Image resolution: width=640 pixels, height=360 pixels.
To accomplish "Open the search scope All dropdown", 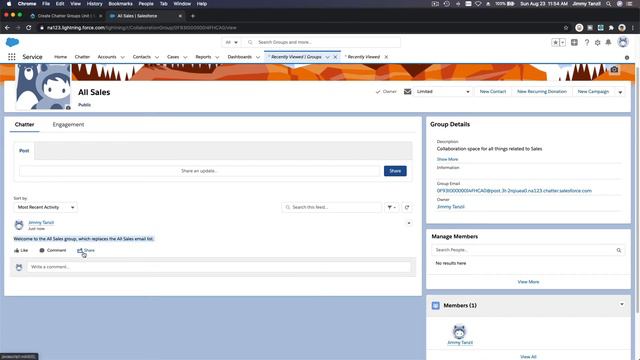I will (231, 42).
